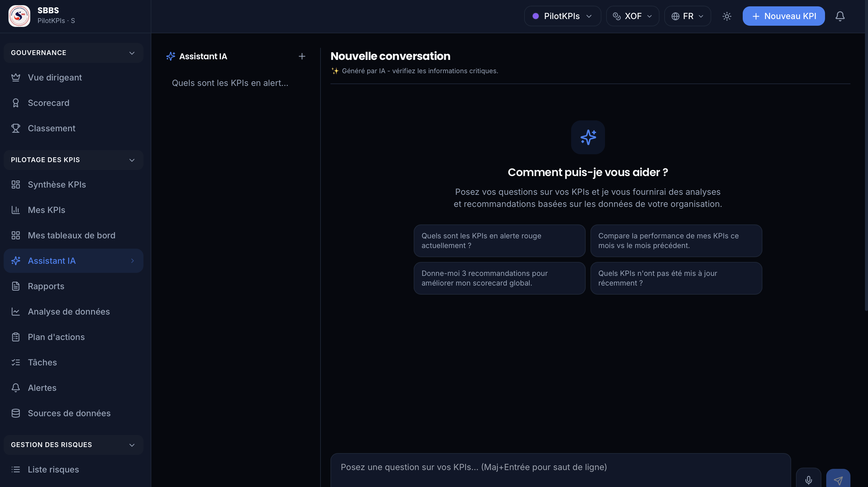This screenshot has width=868, height=487.
Task: Click the SBBS logo icon
Action: pos(19,16)
